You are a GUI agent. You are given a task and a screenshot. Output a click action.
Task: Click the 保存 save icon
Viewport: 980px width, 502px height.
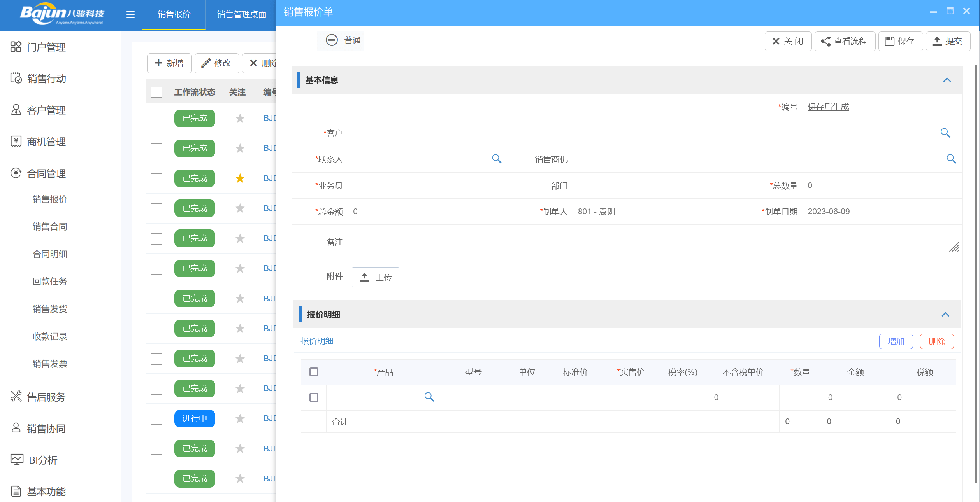pos(889,41)
